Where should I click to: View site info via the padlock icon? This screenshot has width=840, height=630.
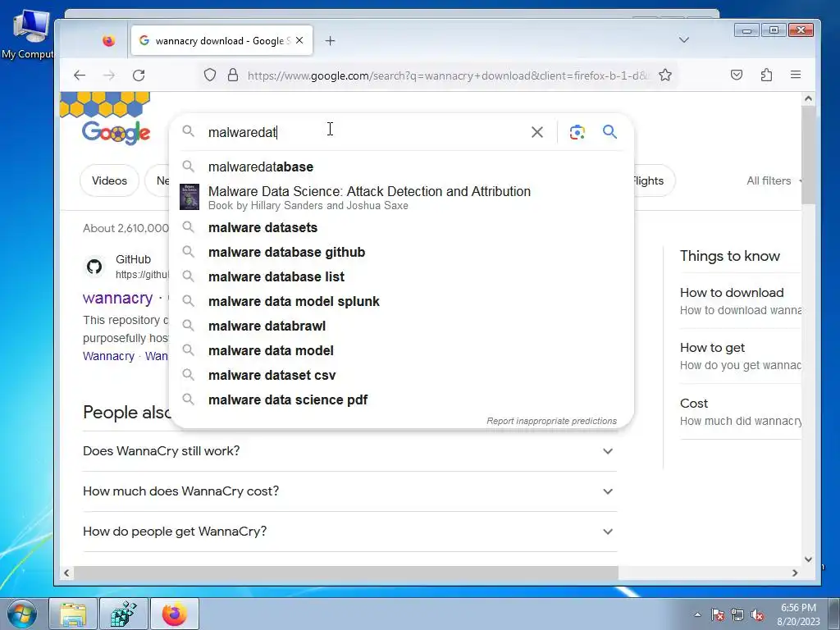[x=232, y=75]
